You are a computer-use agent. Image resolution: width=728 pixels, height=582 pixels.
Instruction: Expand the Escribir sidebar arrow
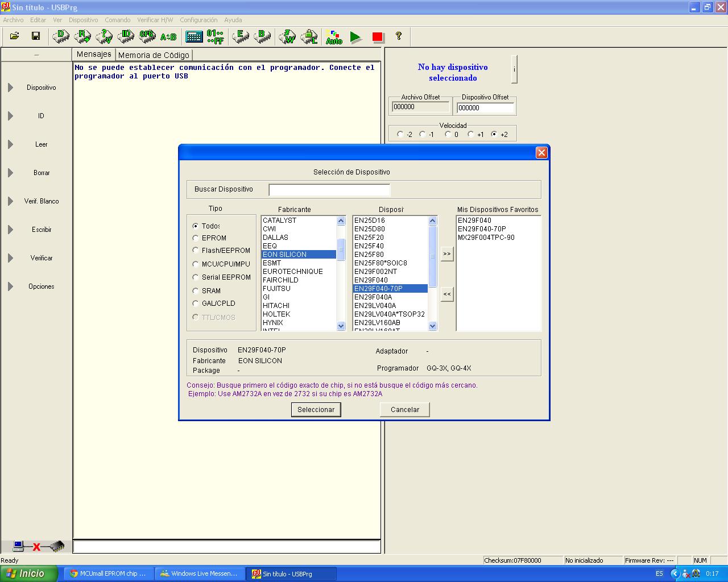pyautogui.click(x=10, y=230)
